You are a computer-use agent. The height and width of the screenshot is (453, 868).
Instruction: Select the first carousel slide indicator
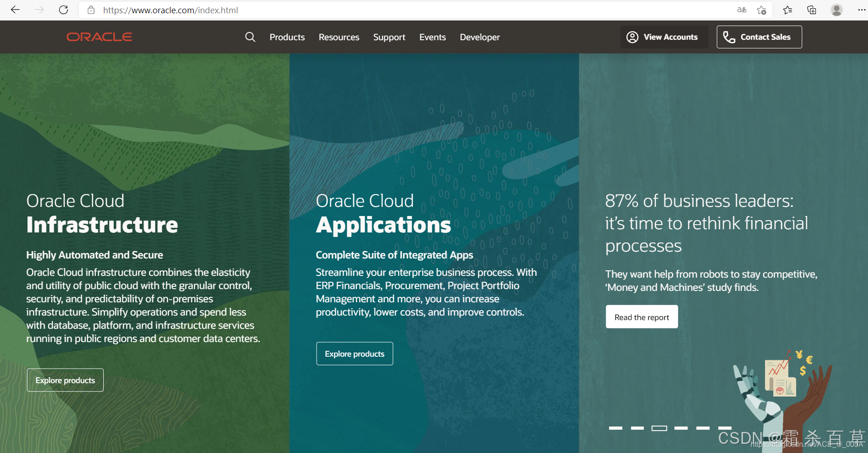[615, 428]
